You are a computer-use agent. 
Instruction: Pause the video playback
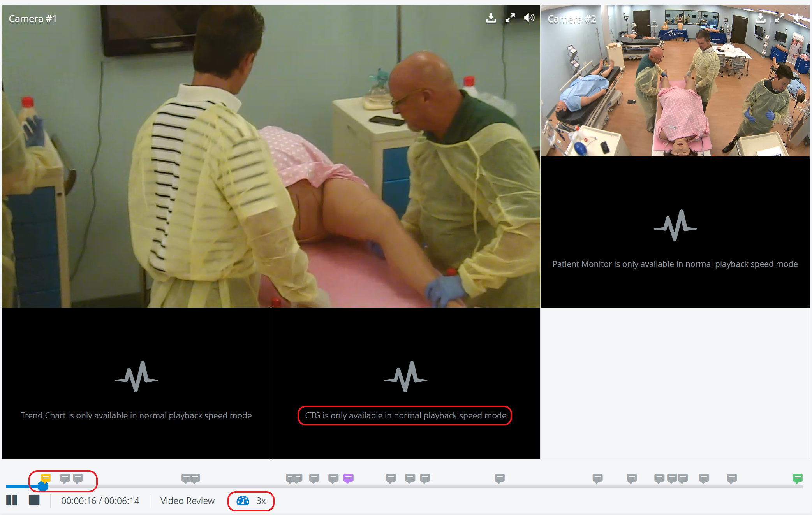pyautogui.click(x=12, y=500)
